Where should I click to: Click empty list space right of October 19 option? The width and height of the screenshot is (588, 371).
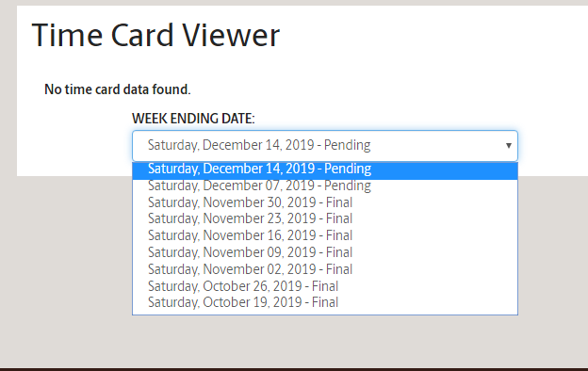[x=428, y=302]
